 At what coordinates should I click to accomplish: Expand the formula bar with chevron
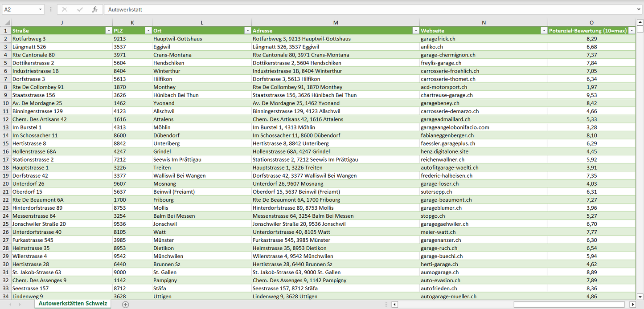pyautogui.click(x=639, y=9)
